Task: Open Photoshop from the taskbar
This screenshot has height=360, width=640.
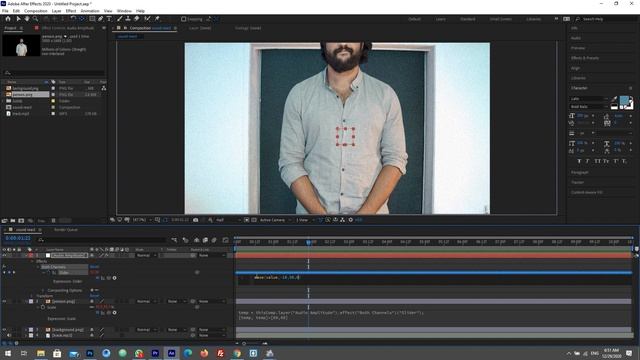Action: pyautogui.click(x=90, y=353)
